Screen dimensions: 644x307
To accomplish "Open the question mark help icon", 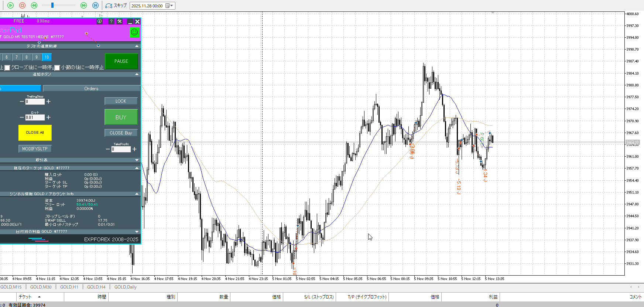I will [111, 21].
